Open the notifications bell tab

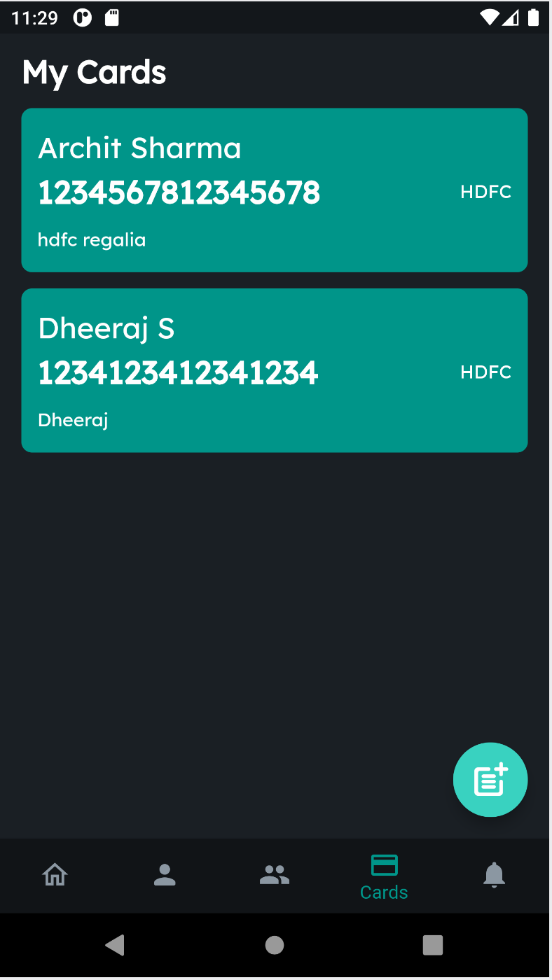494,875
